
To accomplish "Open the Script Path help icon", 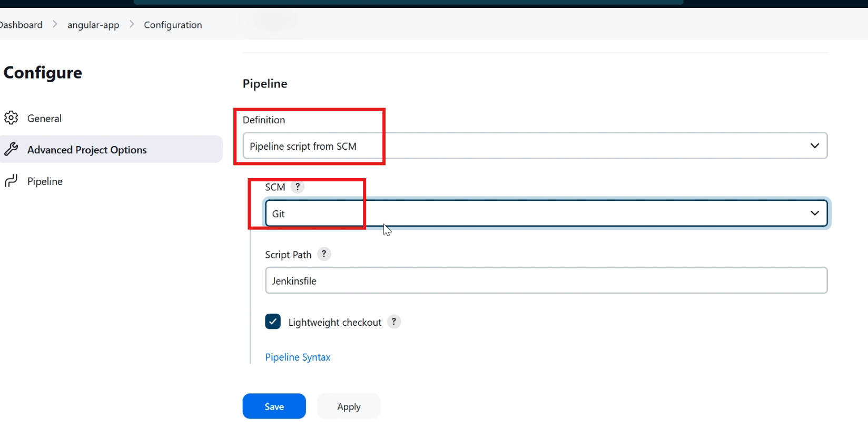I will [324, 254].
